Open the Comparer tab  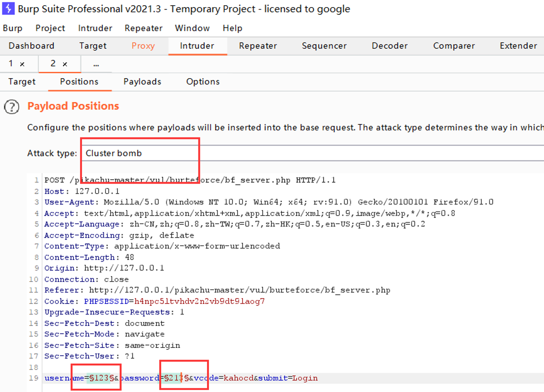click(x=454, y=46)
